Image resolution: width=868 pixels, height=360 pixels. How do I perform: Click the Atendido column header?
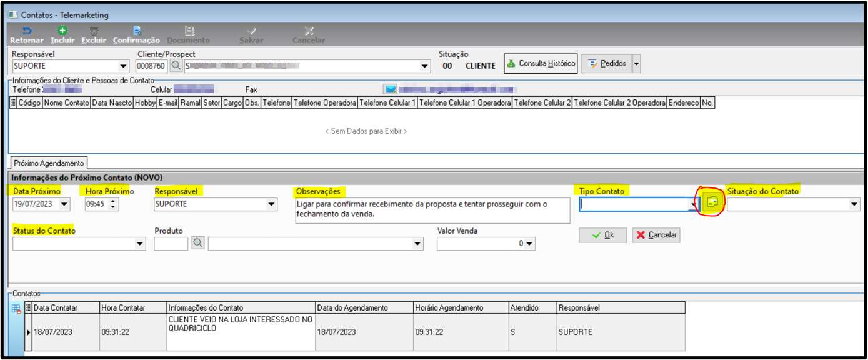pyautogui.click(x=532, y=308)
